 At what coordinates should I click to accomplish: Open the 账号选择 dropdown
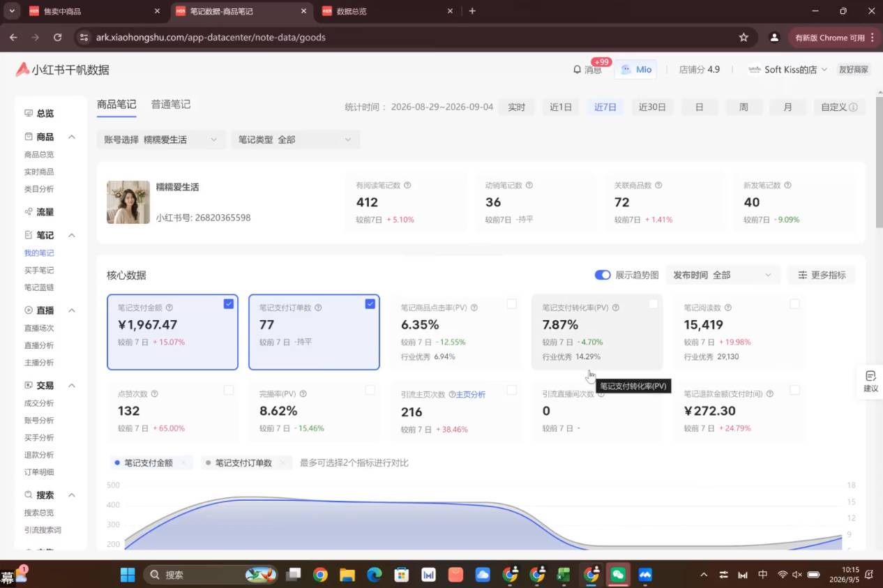pos(162,140)
